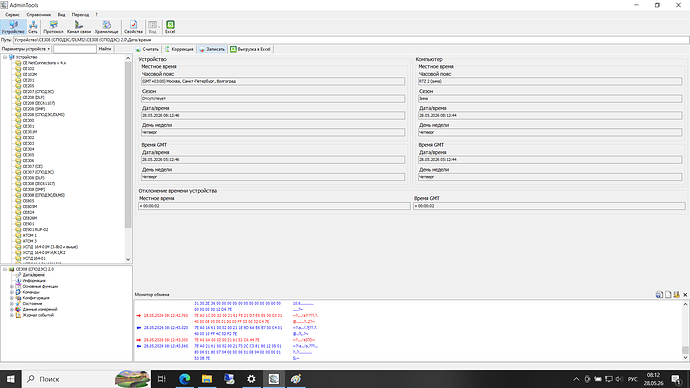Expand the Данные измерений node
690x388 pixels.
12,309
